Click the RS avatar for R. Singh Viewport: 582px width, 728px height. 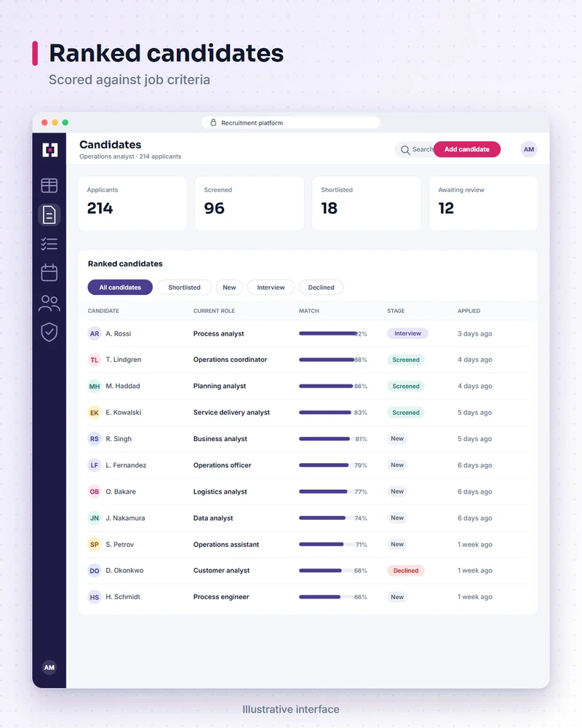(x=95, y=439)
